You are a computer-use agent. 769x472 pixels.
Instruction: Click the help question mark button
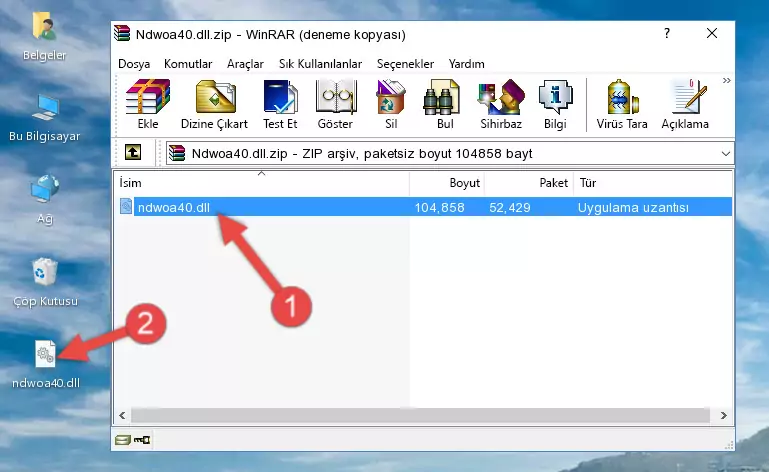pos(667,33)
